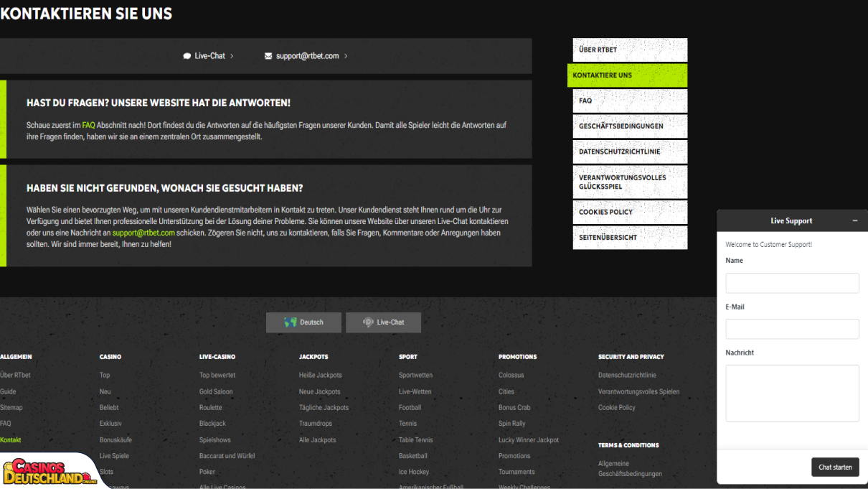Viewport: 868px width, 489px height.
Task: Click the envelope icon beside support@rtbet.com
Action: [268, 56]
